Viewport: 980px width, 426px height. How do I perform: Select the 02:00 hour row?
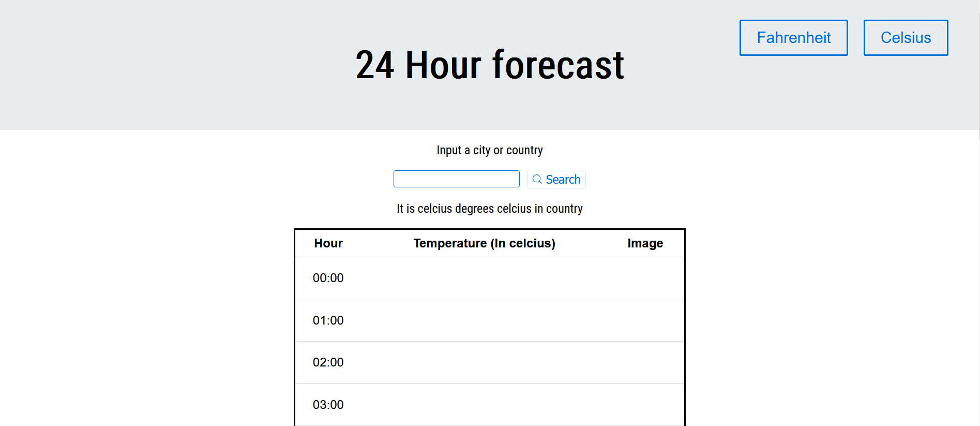click(x=328, y=362)
